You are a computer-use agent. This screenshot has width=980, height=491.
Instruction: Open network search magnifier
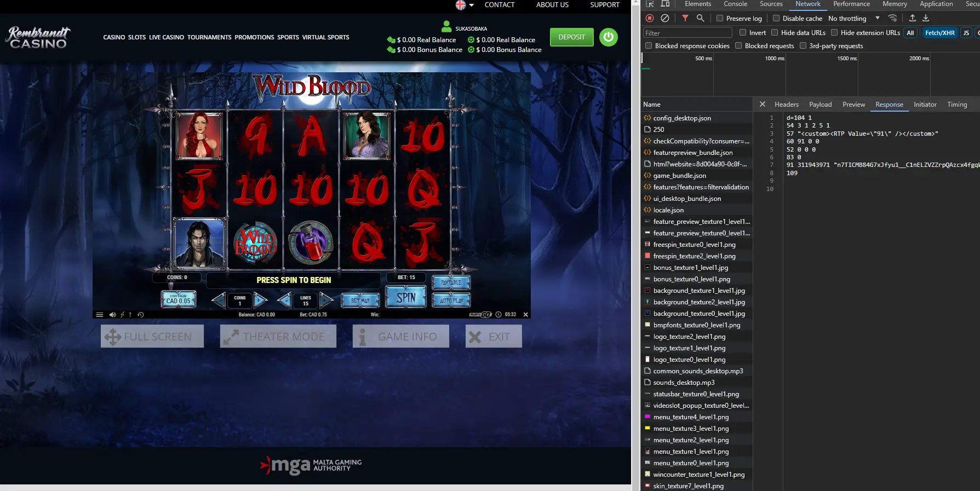click(x=700, y=18)
